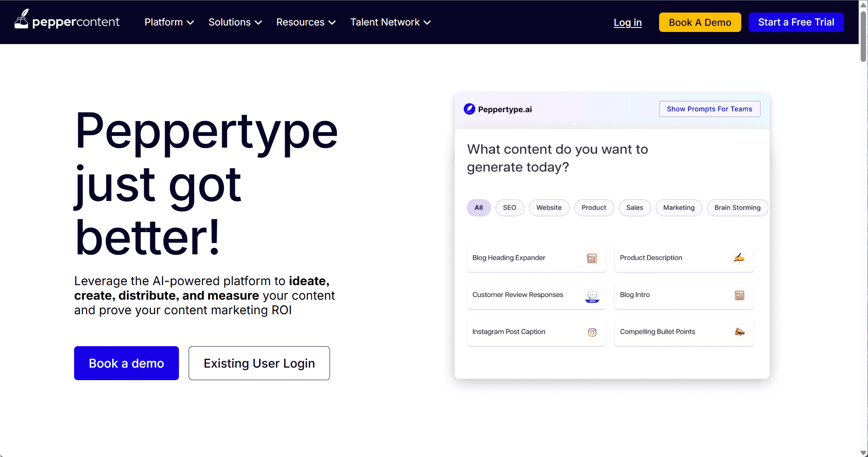The height and width of the screenshot is (457, 868).
Task: Expand the Resources dropdown
Action: click(x=306, y=22)
